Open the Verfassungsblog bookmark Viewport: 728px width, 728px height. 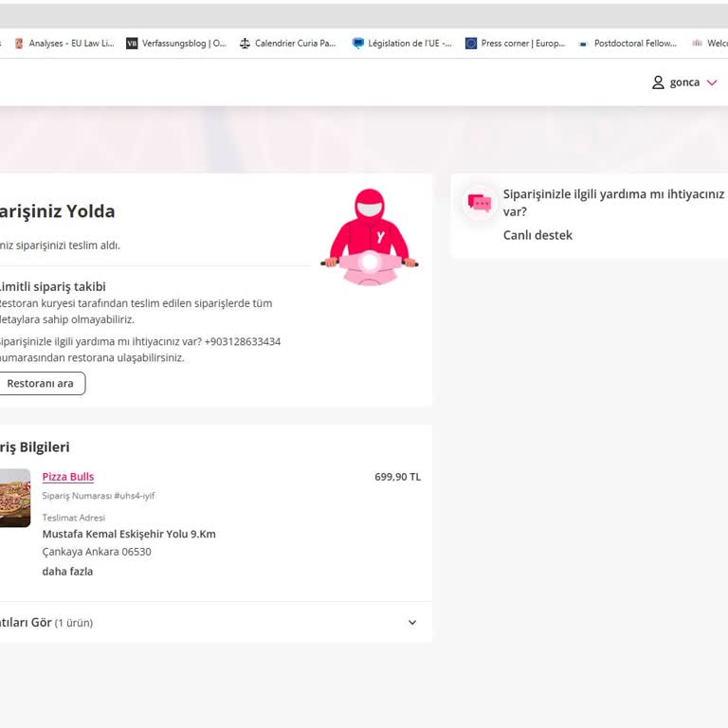176,44
